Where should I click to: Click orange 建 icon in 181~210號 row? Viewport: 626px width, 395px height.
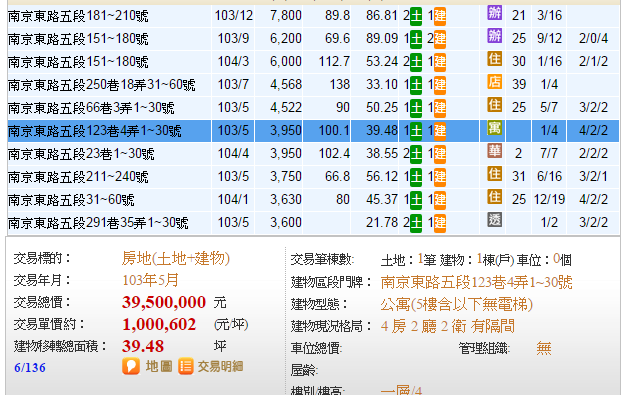pos(440,16)
